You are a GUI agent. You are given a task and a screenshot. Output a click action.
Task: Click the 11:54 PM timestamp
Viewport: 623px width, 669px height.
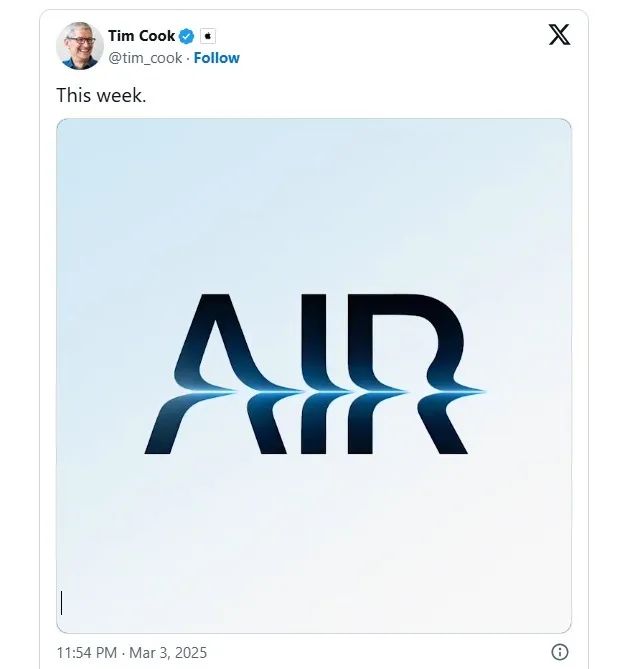click(x=87, y=652)
